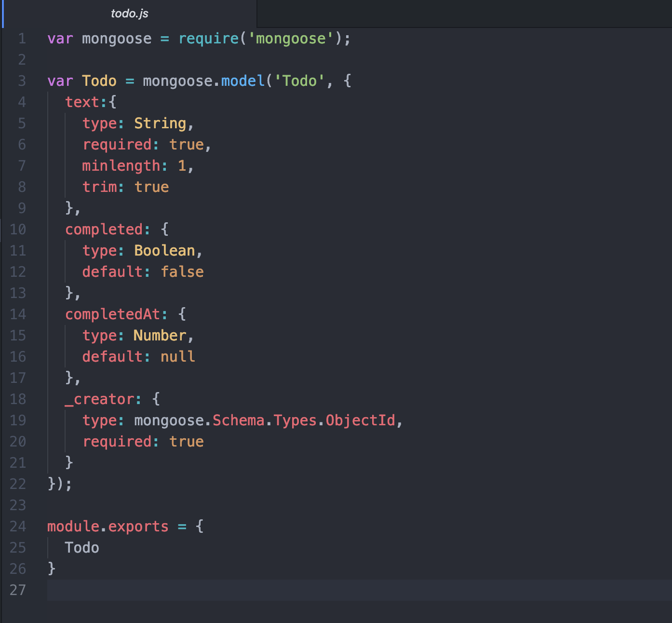
Task: Click the 'trim' property on line 8
Action: tap(99, 187)
